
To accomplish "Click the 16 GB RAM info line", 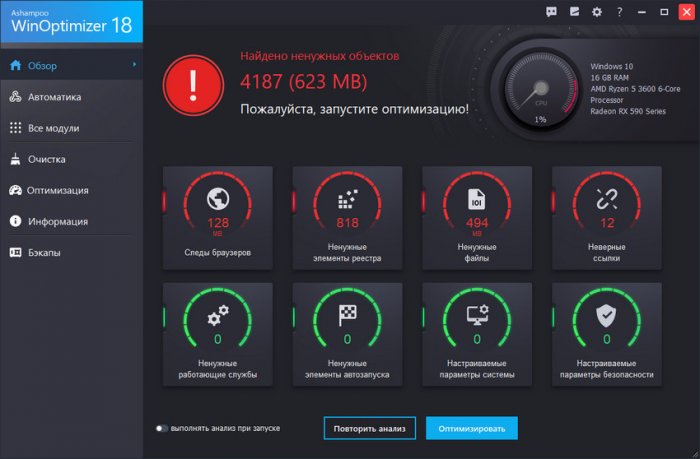I will [609, 78].
